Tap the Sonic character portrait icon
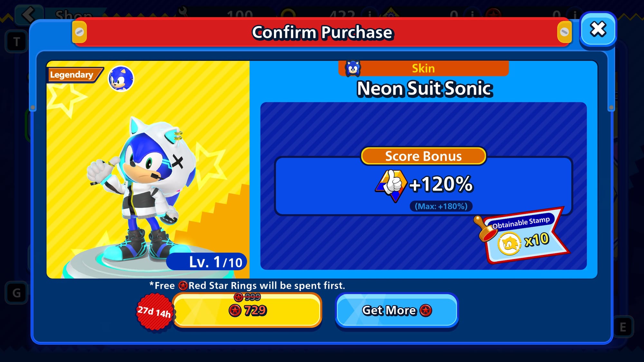Viewport: 644px width, 362px height. pos(121,79)
